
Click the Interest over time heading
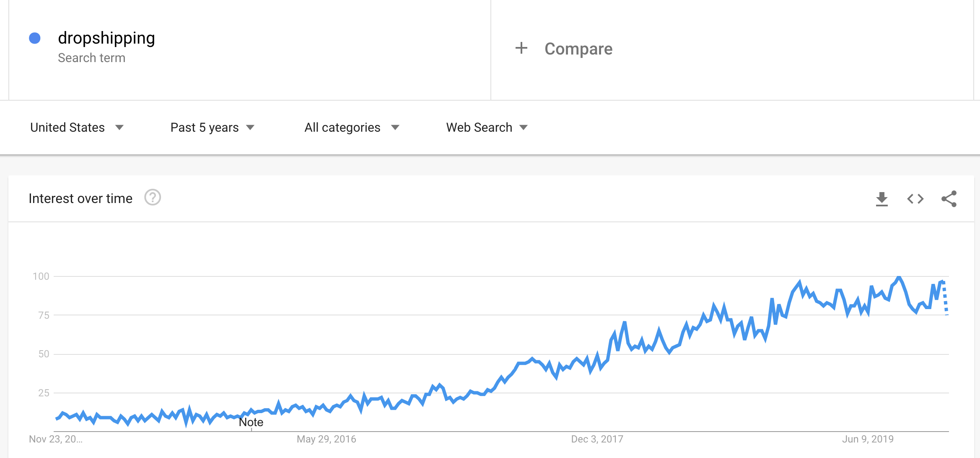coord(80,198)
